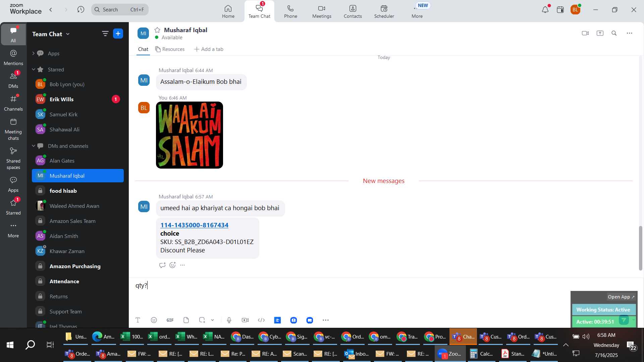Click in the message compose box
Image resolution: width=644 pixels, height=362 pixels.
349,286
